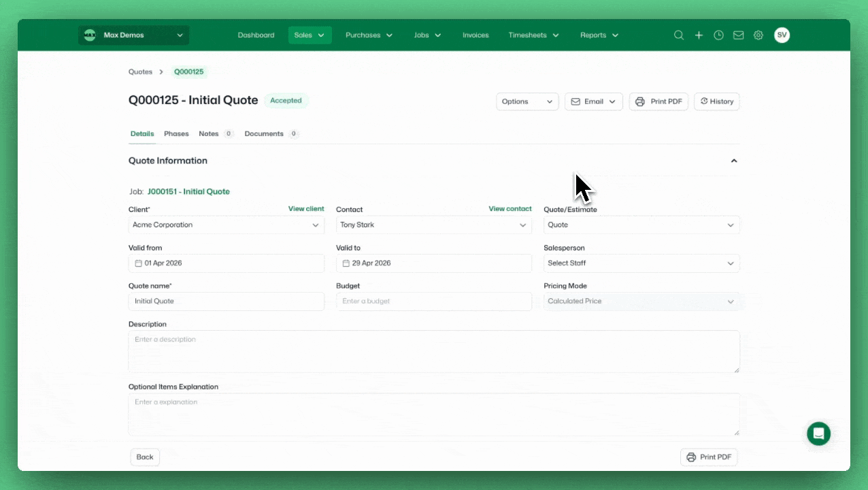The width and height of the screenshot is (868, 490).
Task: Open the Client dropdown showing Acme Corporation
Action: click(x=226, y=225)
